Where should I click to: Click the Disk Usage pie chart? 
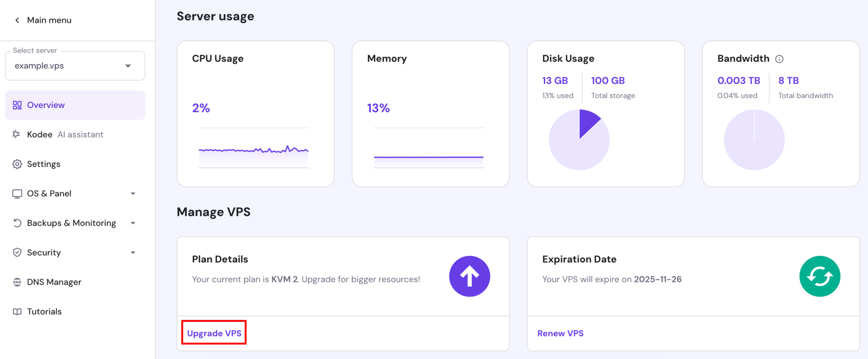pos(579,140)
